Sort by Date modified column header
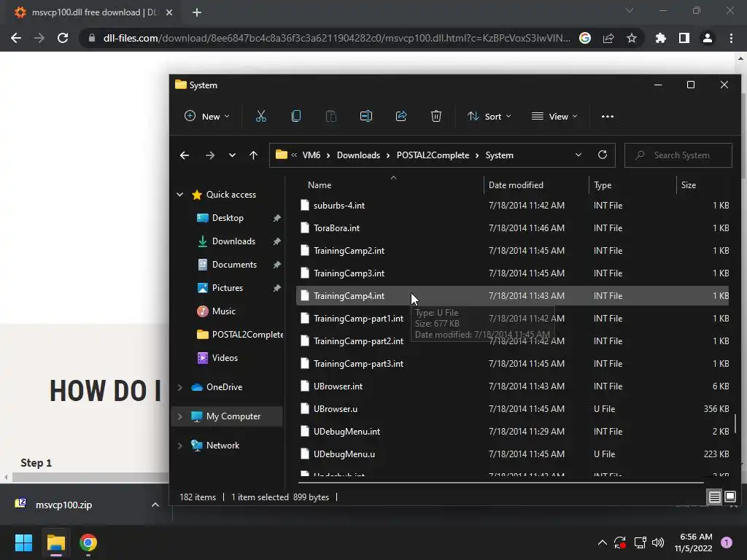 (x=516, y=184)
